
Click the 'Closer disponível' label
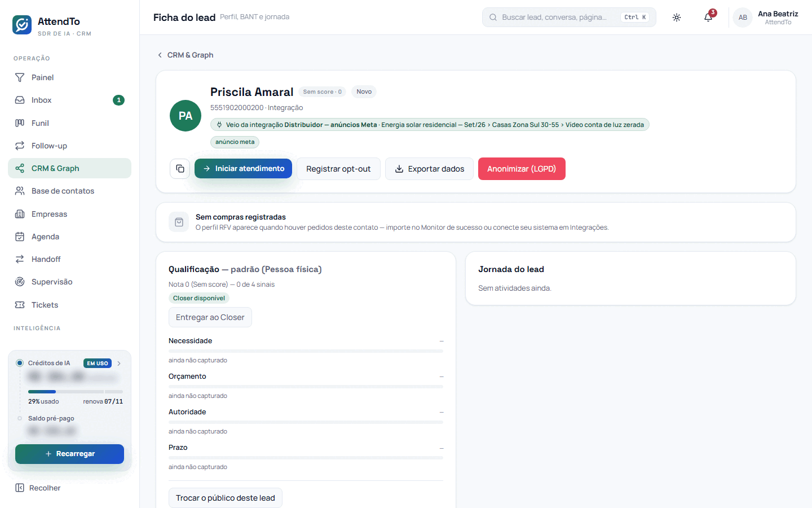(x=199, y=298)
